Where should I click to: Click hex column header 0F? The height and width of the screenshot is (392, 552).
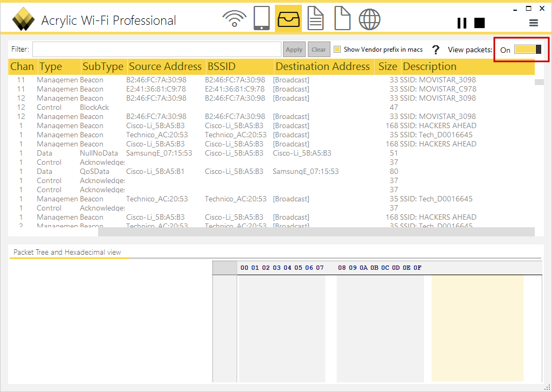[418, 268]
